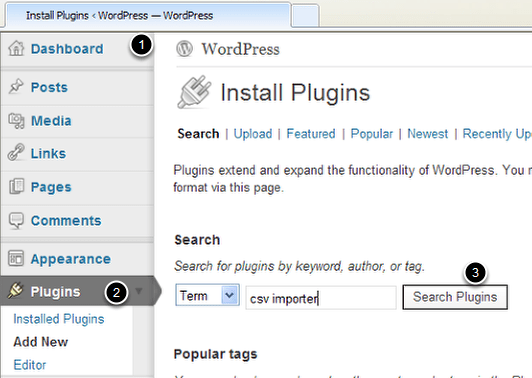Switch to the Popular plugins tab
This screenshot has height=378, width=532.
(372, 134)
